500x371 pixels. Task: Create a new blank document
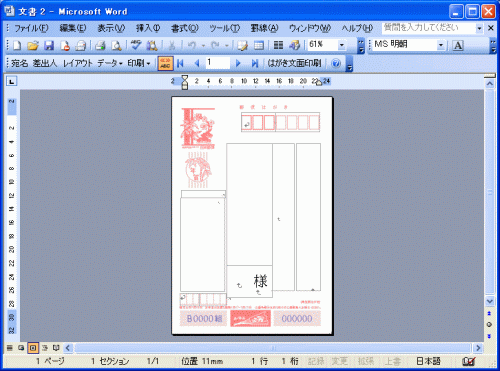pyautogui.click(x=17, y=45)
